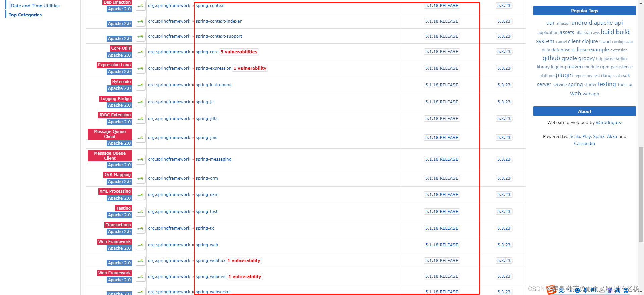Click the Spring logo icon in spring-expression row
644x295 pixels.
click(x=140, y=68)
